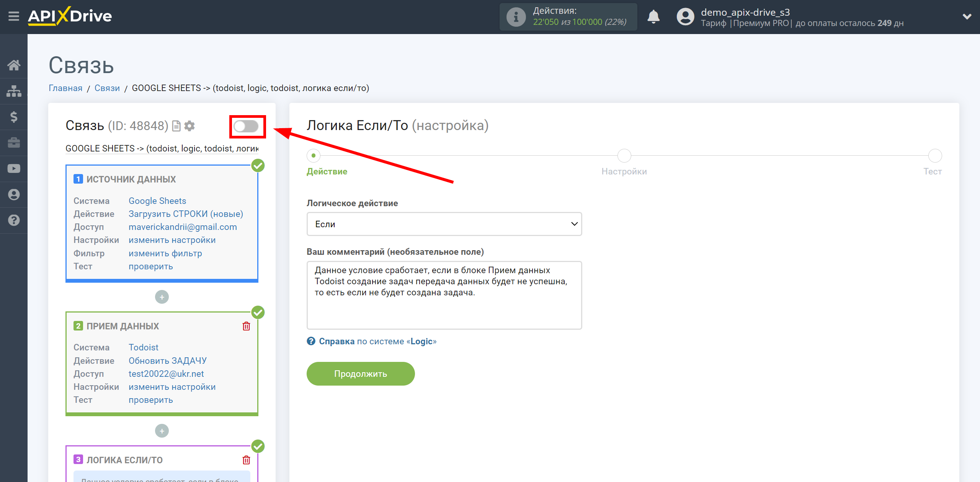This screenshot has width=980, height=482.
Task: Click the comment text area
Action: point(444,295)
